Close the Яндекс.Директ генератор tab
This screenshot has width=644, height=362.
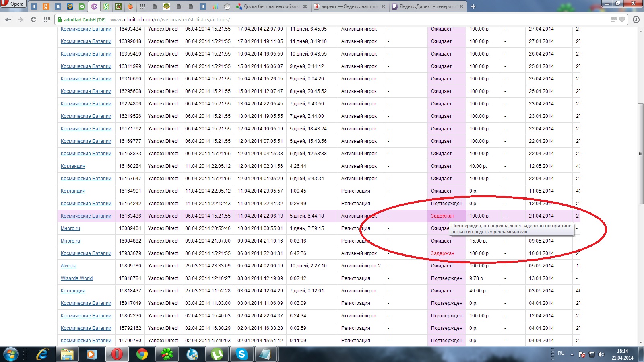click(x=461, y=6)
